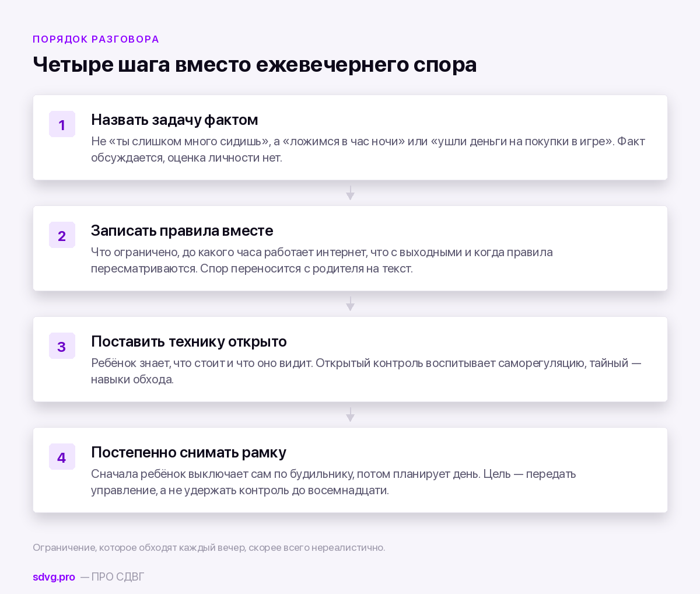This screenshot has width=700, height=594.
Task: Click the description starting «Ребёнок знает, что стоит»
Action: point(366,371)
